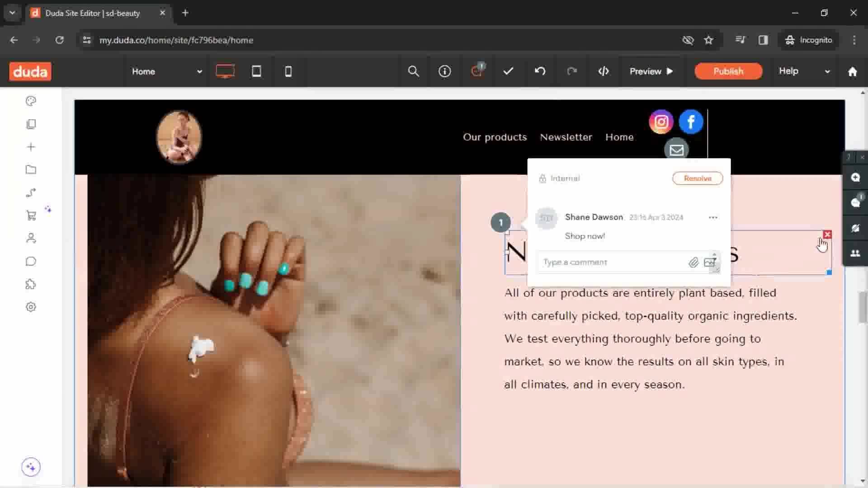Open the Content library folder icon

(31, 170)
